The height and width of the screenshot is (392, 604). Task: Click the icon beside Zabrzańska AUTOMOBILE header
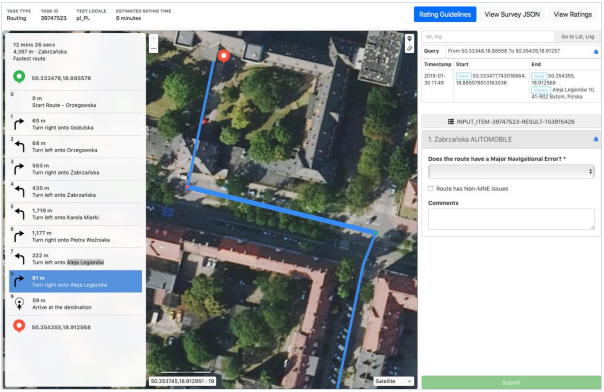tap(596, 139)
